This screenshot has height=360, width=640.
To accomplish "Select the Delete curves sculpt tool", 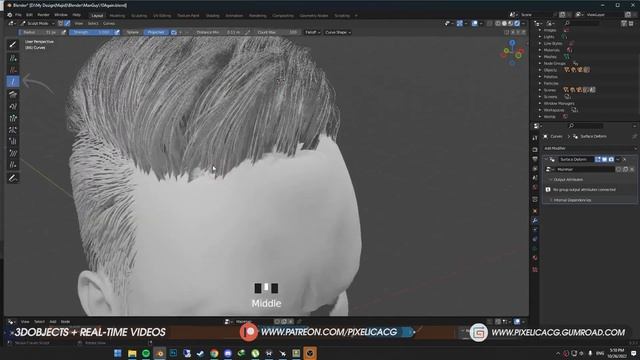I will (13, 70).
